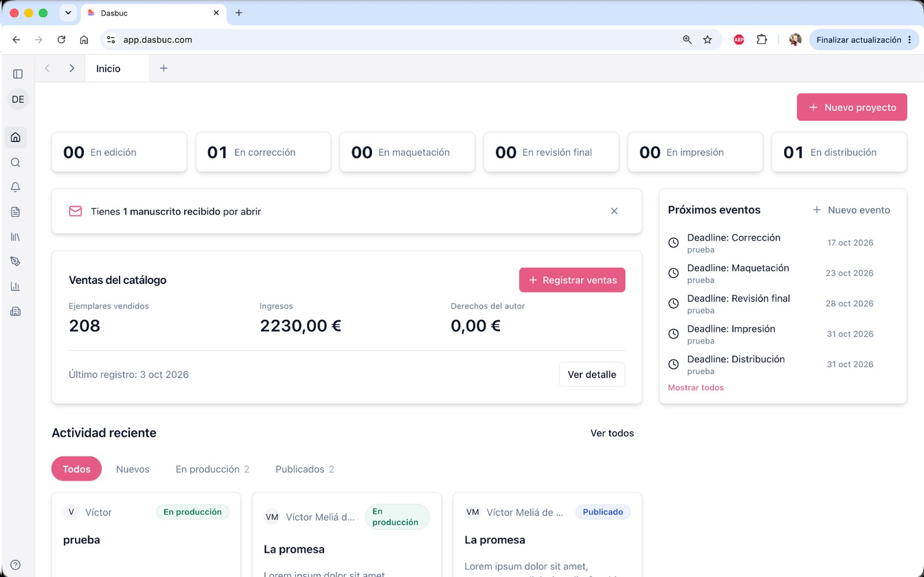Open the help question mark icon
924x577 pixels.
point(16,565)
